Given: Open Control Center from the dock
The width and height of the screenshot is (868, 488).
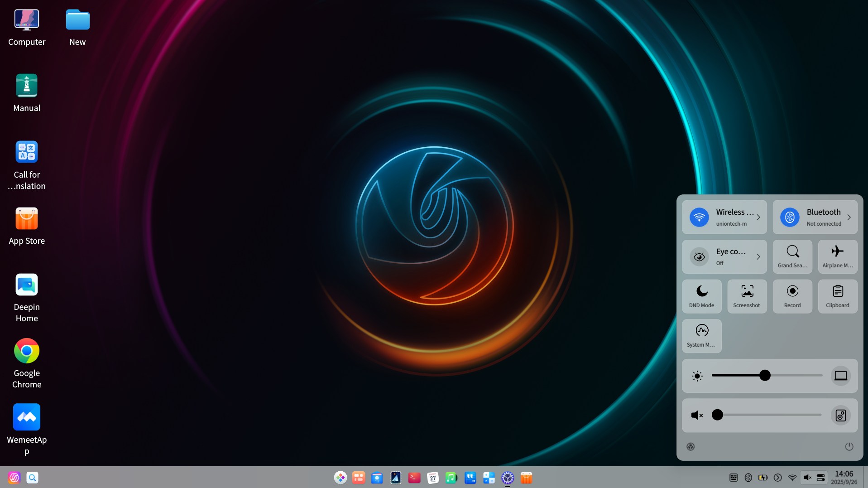Looking at the screenshot, I should click(508, 478).
